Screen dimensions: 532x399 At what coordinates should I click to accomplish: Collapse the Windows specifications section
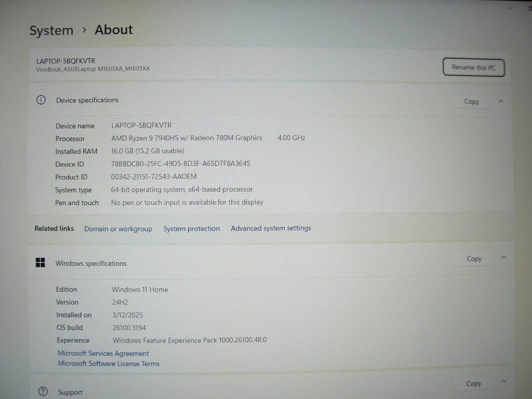click(504, 258)
